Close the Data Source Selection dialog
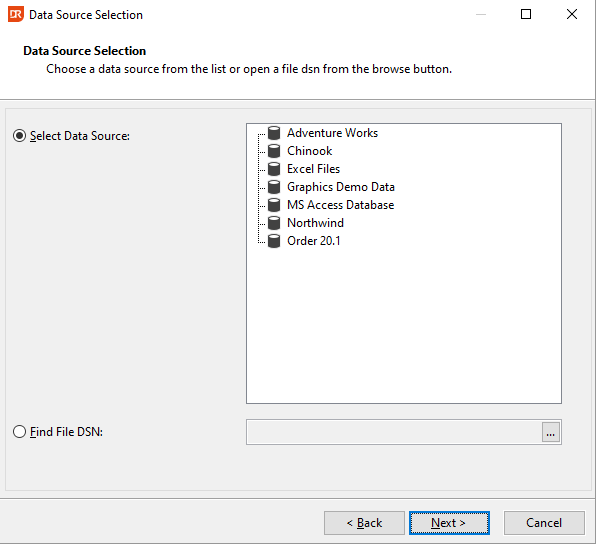 tap(572, 14)
